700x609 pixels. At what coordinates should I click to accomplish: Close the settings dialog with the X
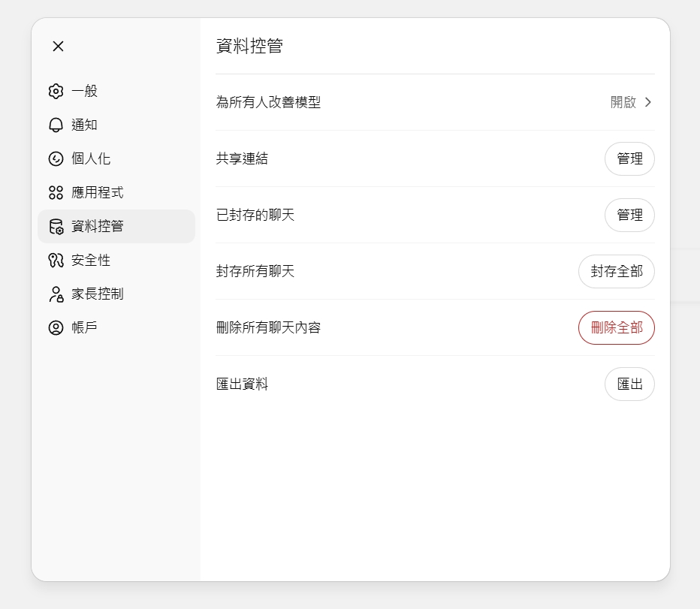point(58,47)
